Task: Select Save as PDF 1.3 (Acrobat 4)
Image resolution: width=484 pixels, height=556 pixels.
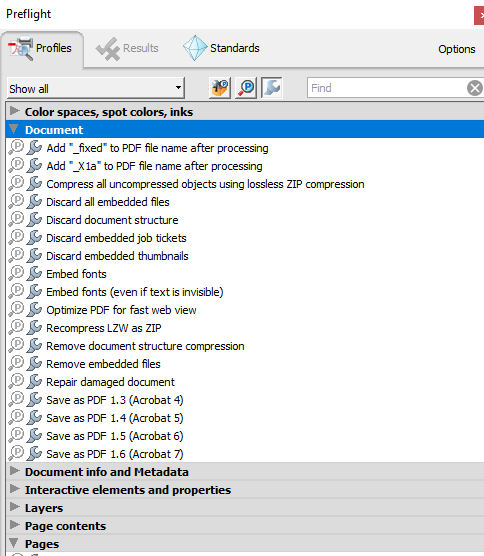Action: coord(115,400)
